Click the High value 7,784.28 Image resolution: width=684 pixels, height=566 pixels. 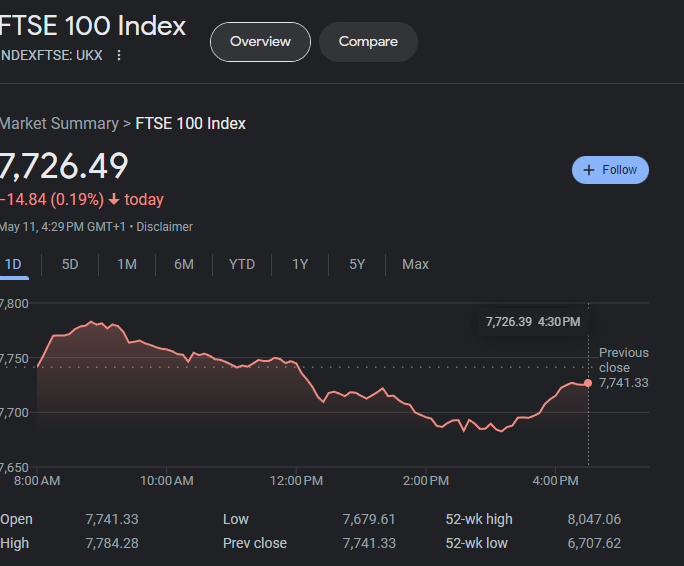[x=112, y=543]
